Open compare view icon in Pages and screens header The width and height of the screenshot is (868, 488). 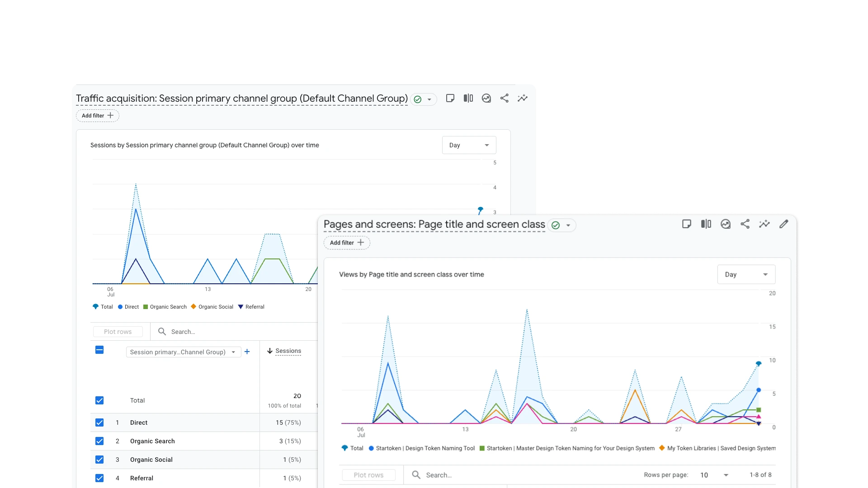coord(706,224)
